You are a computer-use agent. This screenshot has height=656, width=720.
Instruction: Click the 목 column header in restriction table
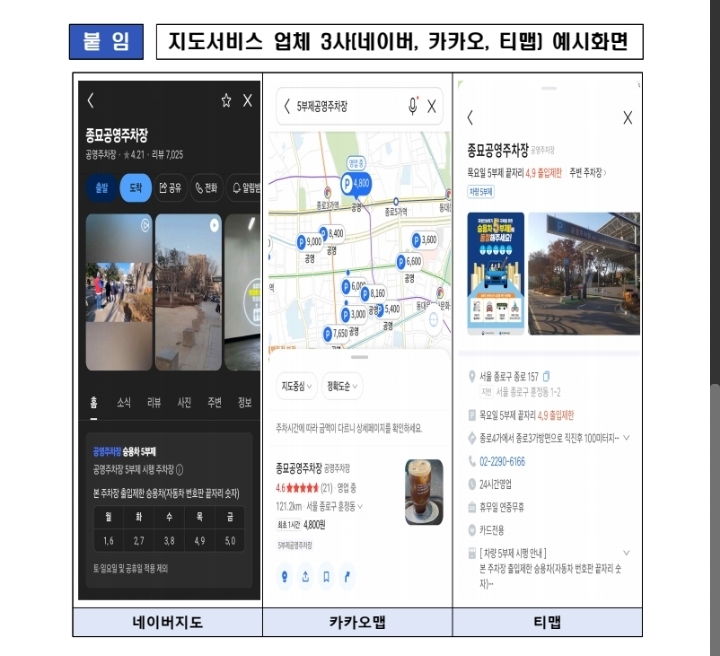tap(199, 517)
